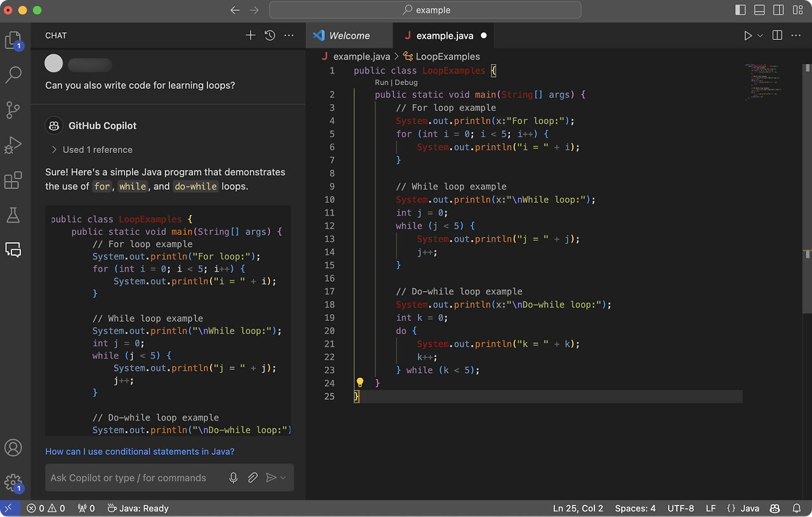Open the Accounts menu in the sidebar
Viewport: 812px width, 517px height.
pos(13,447)
